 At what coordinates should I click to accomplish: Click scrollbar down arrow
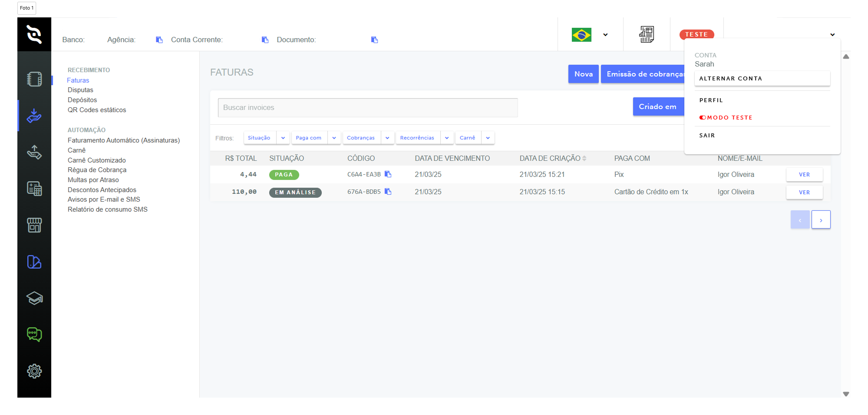pyautogui.click(x=846, y=394)
